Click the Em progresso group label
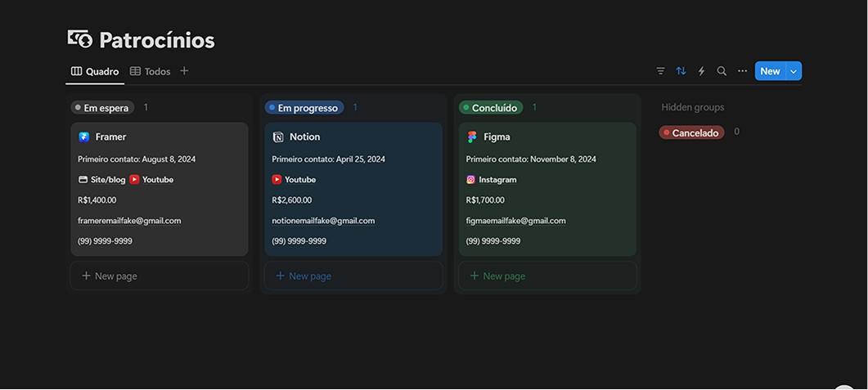Viewport: 868px width, 390px height. 304,107
